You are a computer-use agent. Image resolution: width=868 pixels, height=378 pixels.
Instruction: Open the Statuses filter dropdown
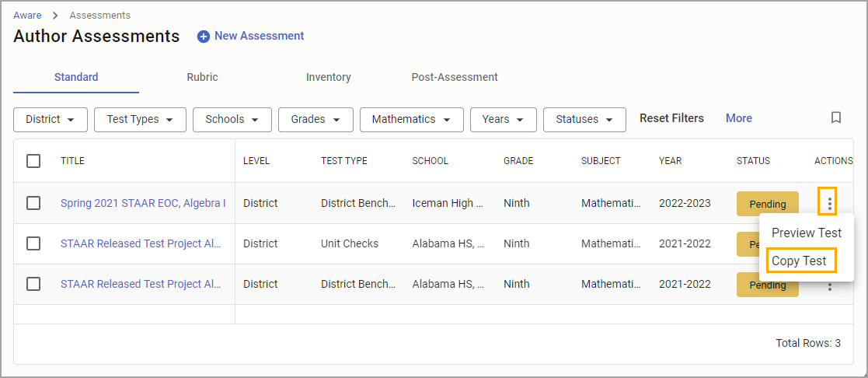pyautogui.click(x=584, y=119)
